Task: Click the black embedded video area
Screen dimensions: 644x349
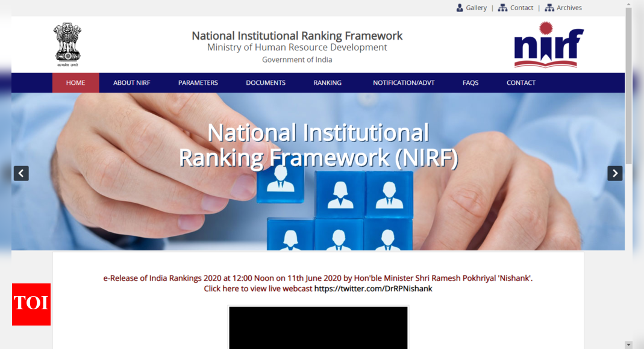Action: click(x=318, y=327)
